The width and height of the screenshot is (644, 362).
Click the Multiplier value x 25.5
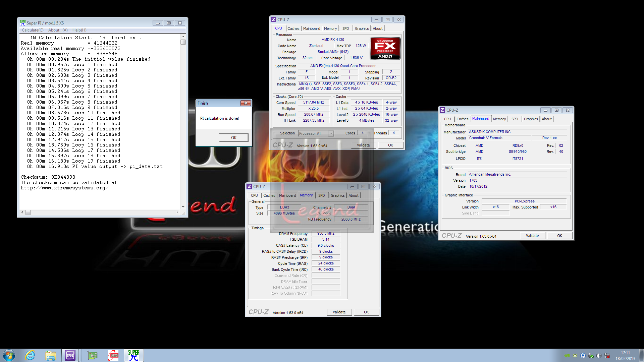tap(314, 109)
